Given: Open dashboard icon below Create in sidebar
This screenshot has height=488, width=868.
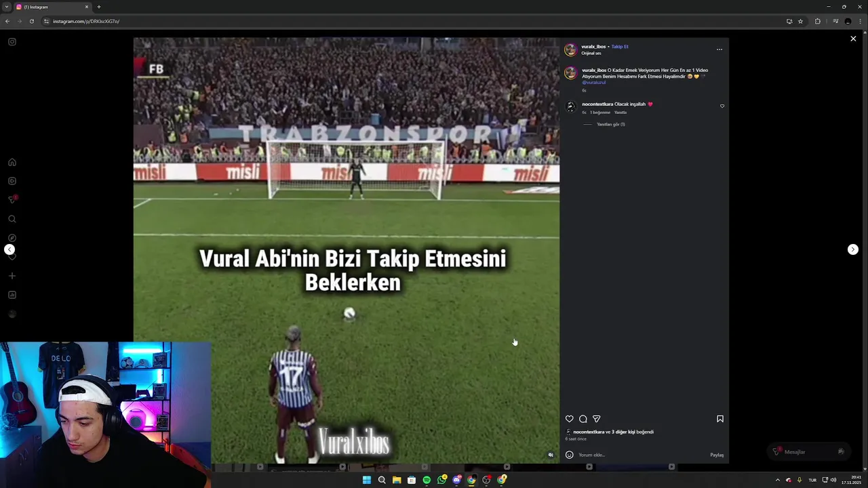Looking at the screenshot, I should (12, 295).
